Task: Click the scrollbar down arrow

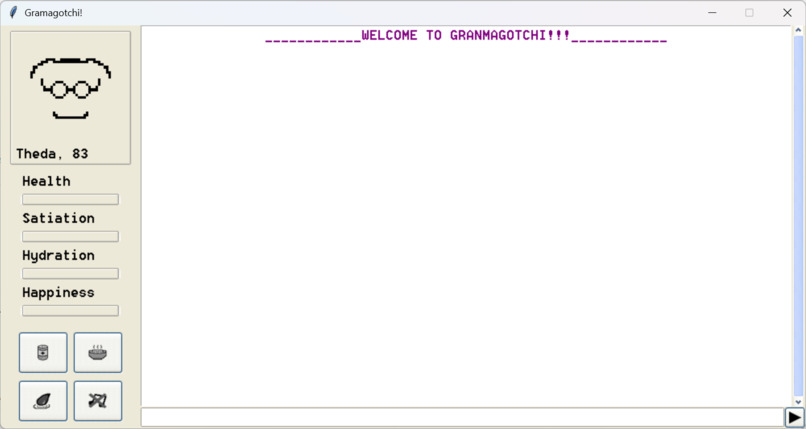Action: point(798,402)
